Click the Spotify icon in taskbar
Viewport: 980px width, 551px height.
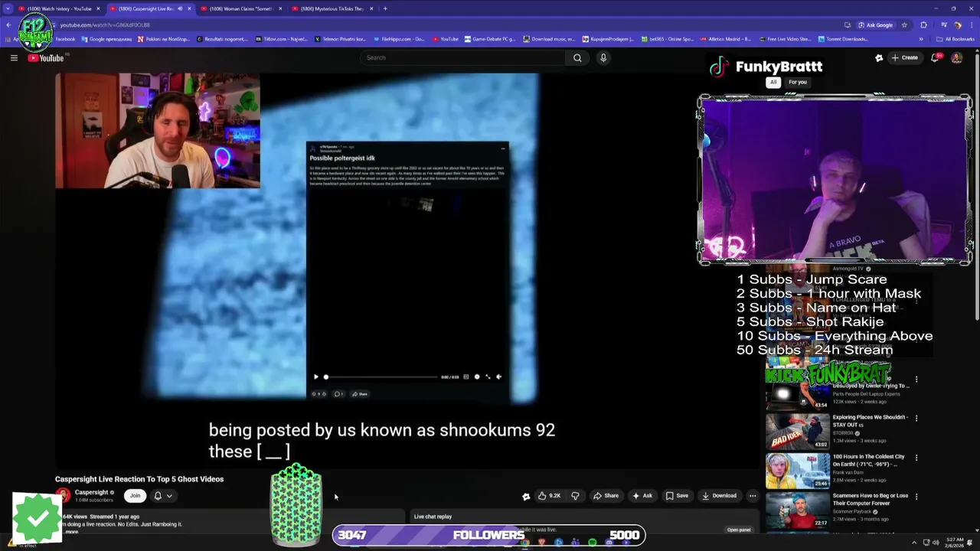tap(593, 543)
